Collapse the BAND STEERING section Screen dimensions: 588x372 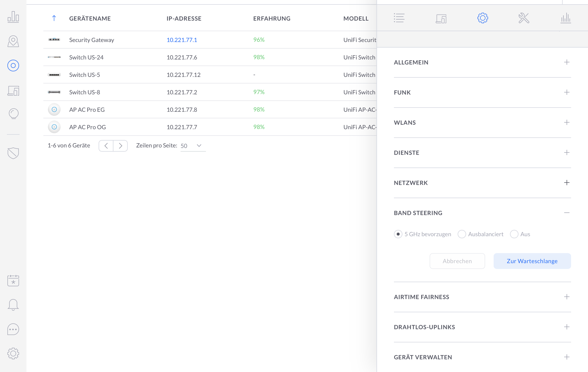567,213
